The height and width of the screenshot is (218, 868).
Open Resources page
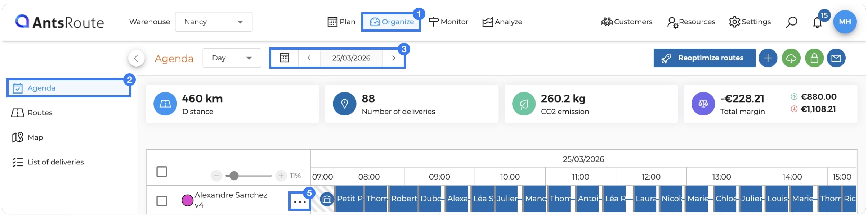click(x=691, y=22)
